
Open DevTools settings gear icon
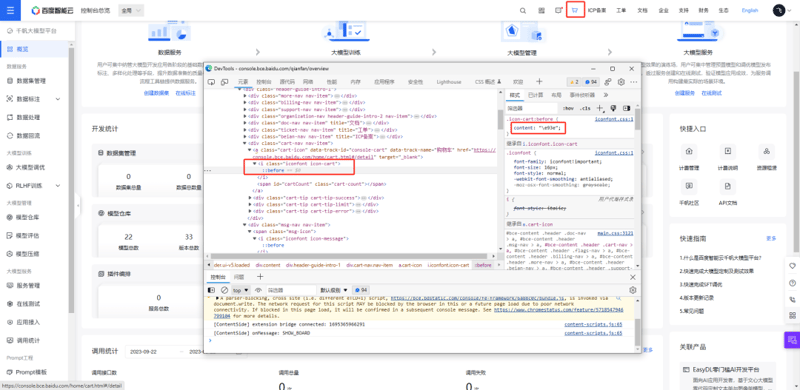pyautogui.click(x=621, y=82)
